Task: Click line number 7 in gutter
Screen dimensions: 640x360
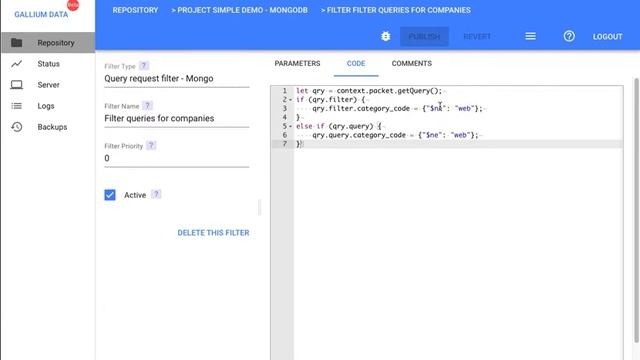Action: pyautogui.click(x=284, y=144)
